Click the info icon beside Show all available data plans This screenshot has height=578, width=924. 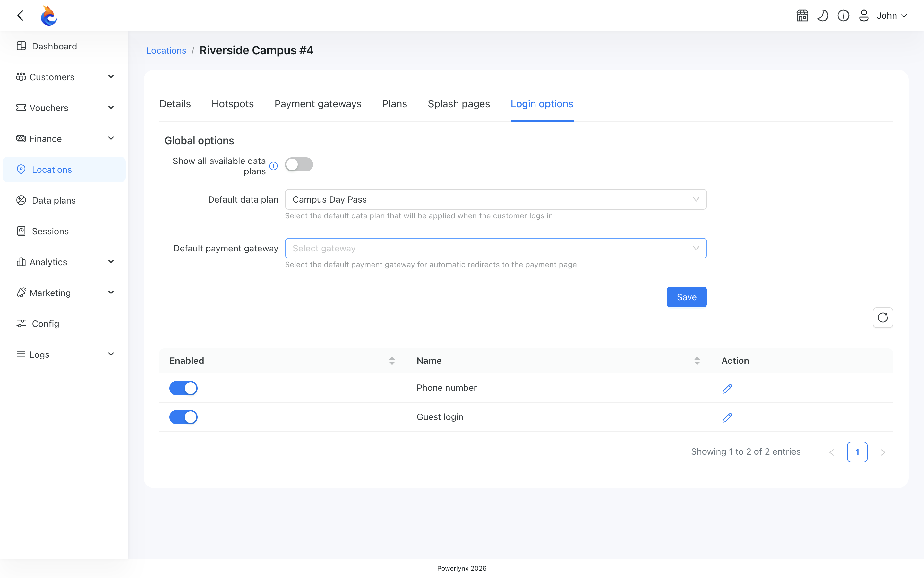(x=273, y=166)
